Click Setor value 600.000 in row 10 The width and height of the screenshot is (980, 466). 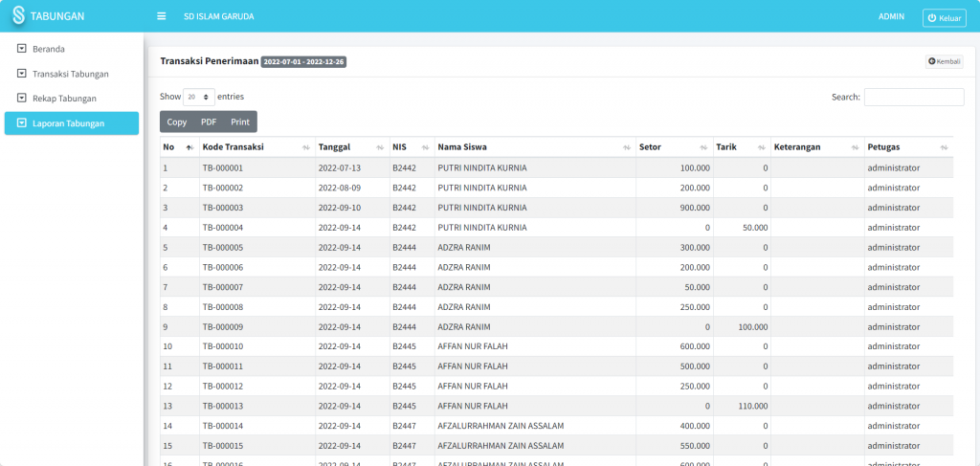click(x=695, y=346)
